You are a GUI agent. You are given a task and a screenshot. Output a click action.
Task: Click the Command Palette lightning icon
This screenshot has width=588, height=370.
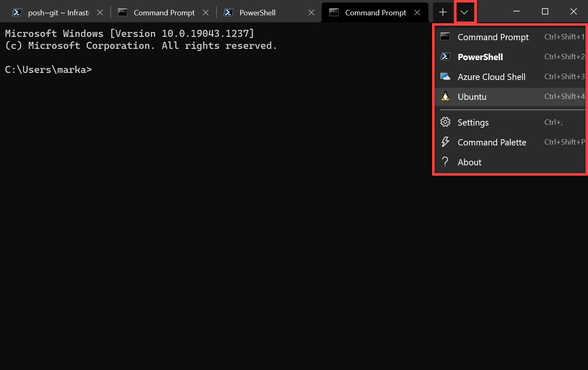[445, 142]
